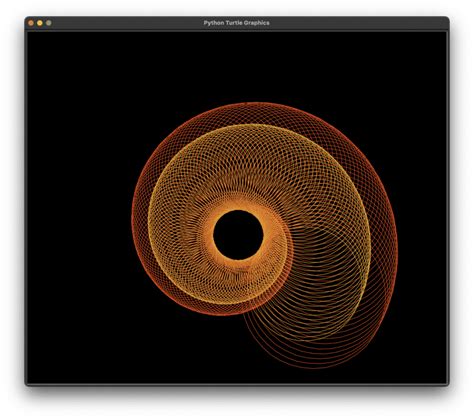Image resolution: width=474 pixels, height=419 pixels.
Task: Click the gray zoom window button
Action: click(x=49, y=23)
